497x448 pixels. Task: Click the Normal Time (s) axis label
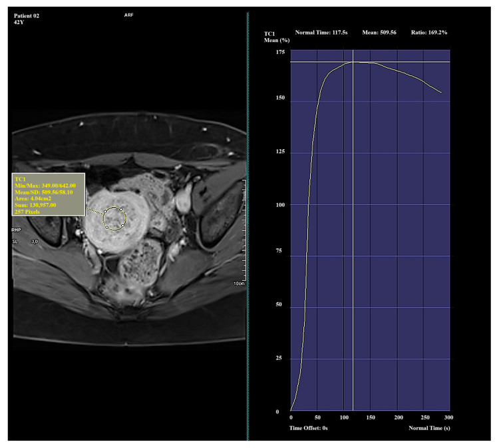click(x=429, y=428)
